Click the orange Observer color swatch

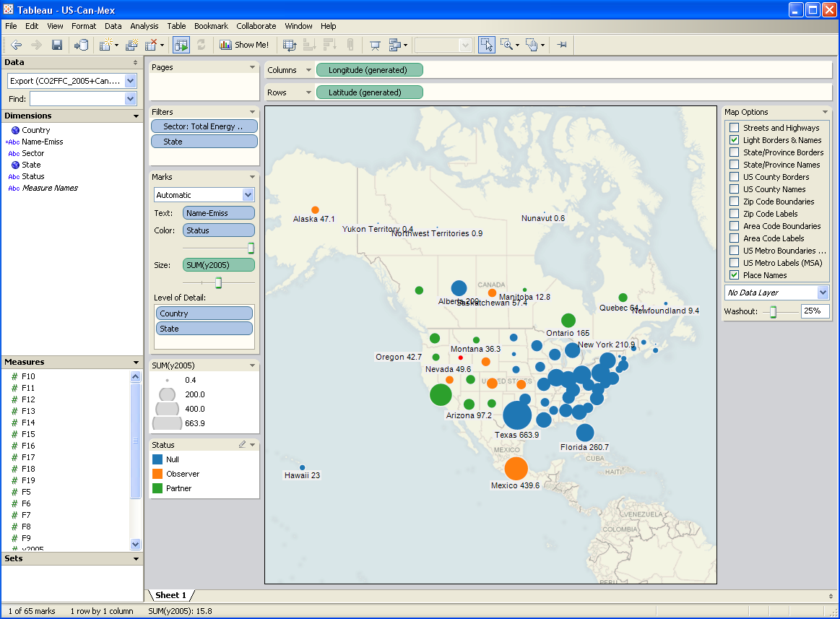point(157,474)
